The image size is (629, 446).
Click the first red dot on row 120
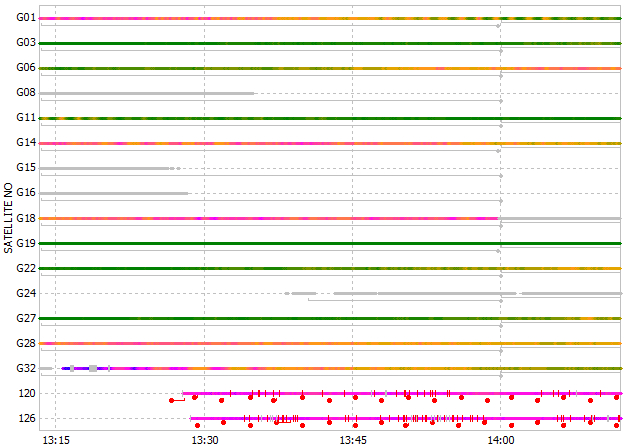pyautogui.click(x=172, y=400)
